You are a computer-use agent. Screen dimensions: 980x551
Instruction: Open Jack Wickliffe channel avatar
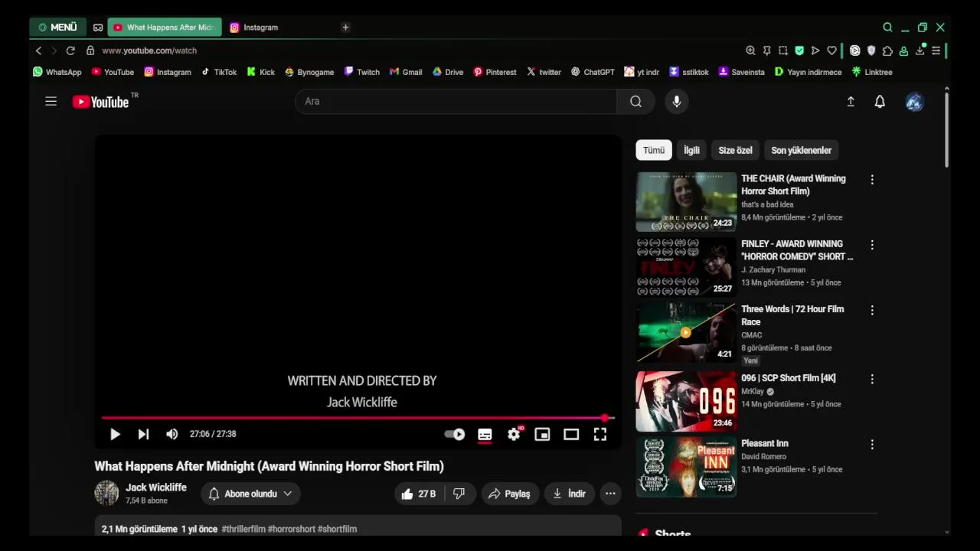[x=106, y=494]
